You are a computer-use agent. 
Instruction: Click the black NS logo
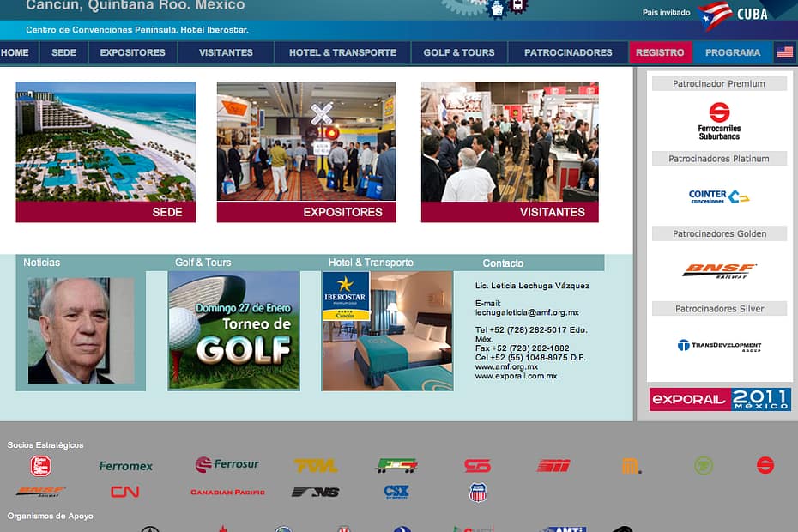[x=316, y=492]
